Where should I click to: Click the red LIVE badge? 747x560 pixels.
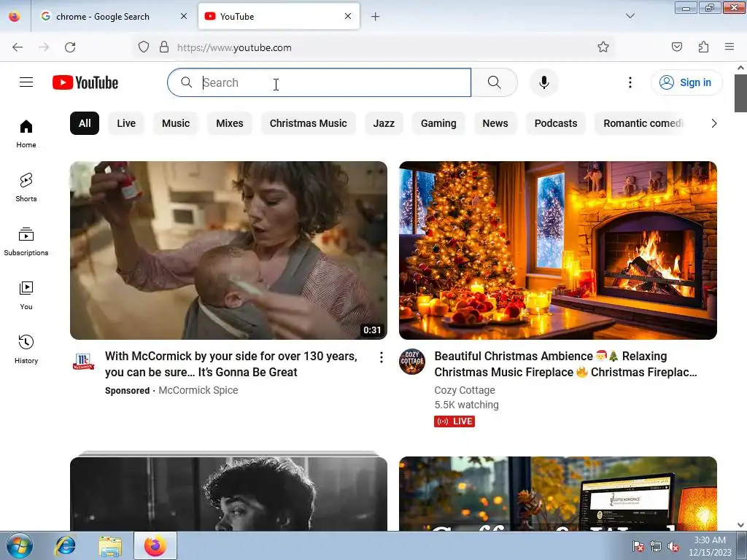[x=454, y=421]
